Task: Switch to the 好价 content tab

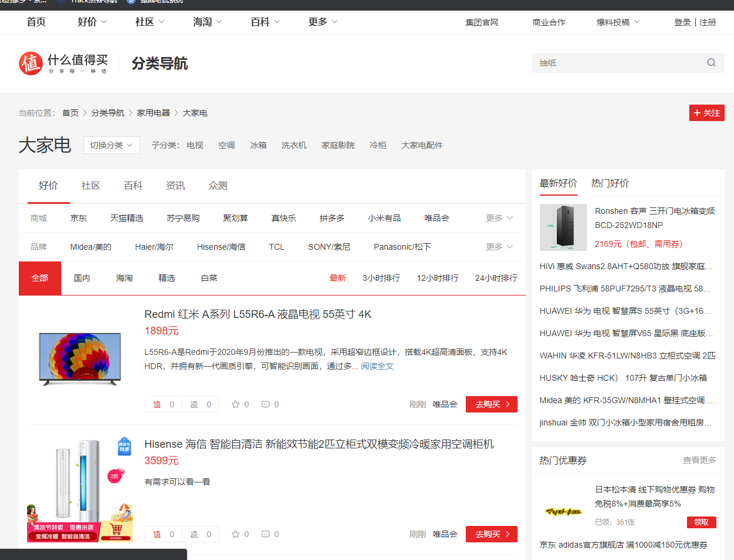Action: coord(48,186)
